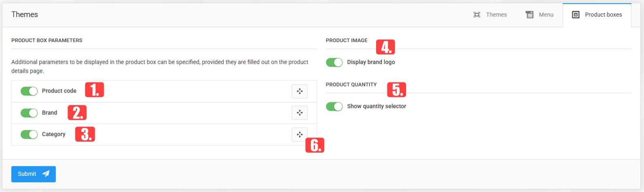Click the Submit button

point(34,174)
